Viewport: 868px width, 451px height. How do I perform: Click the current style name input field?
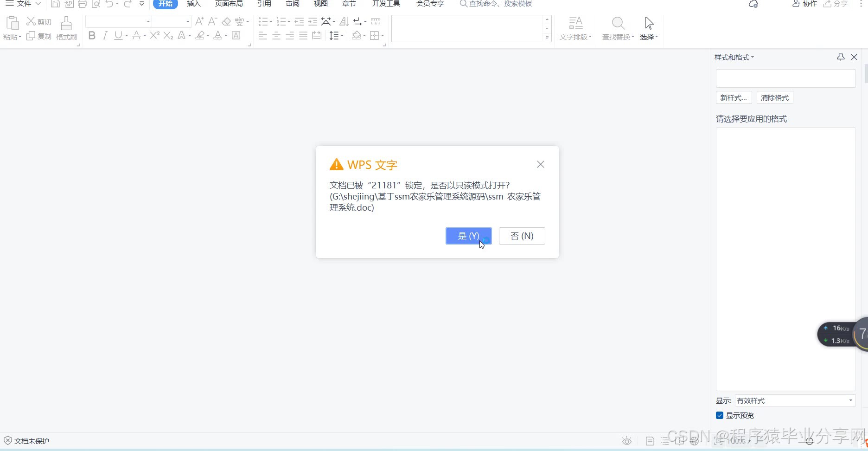786,78
